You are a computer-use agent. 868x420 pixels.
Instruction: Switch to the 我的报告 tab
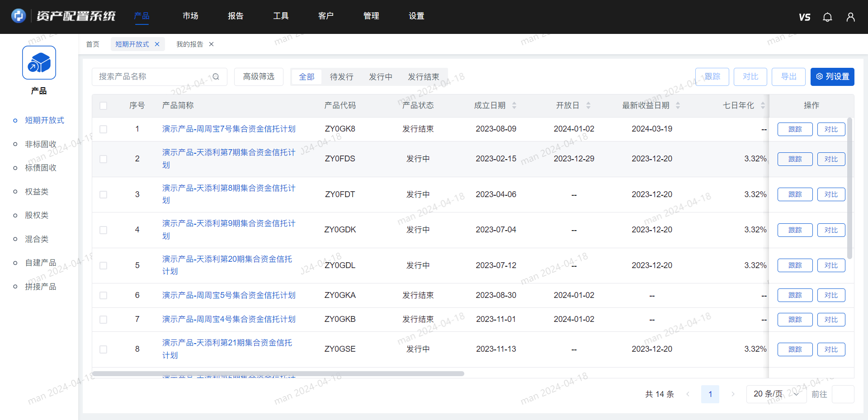(190, 44)
